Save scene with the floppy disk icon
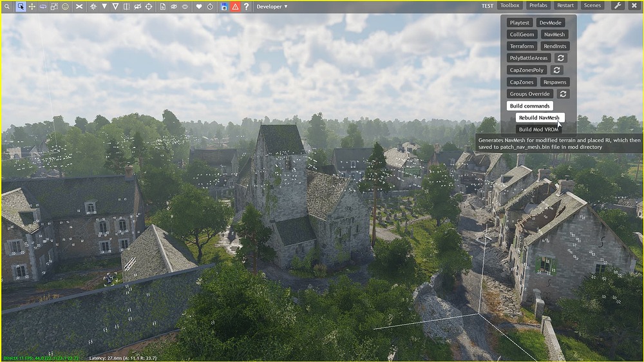Screen dimensions: 644x362 [x=224, y=6]
